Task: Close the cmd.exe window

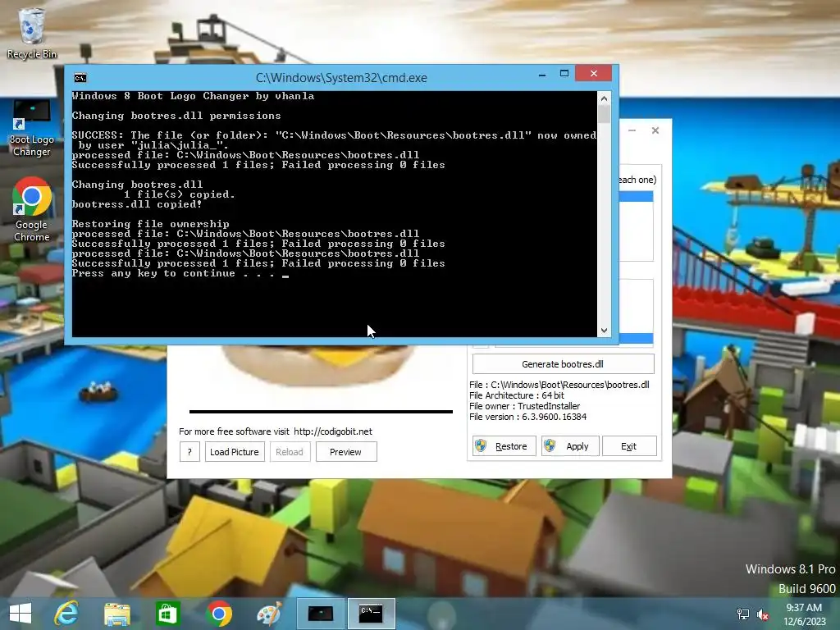Action: click(x=594, y=73)
